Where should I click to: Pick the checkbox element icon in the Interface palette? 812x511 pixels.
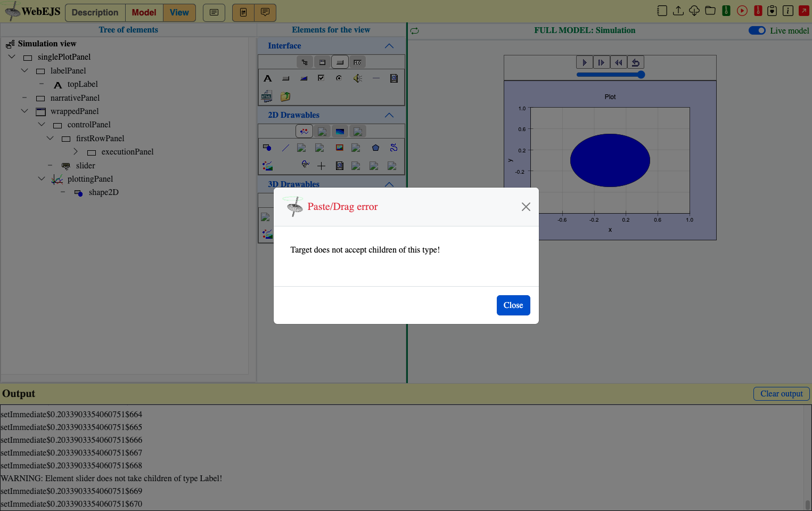[321, 78]
